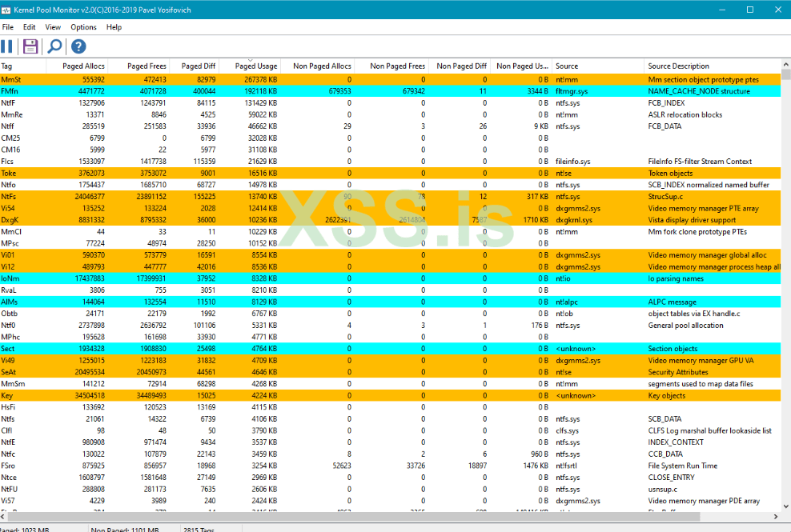Click the application icon in title bar
The height and width of the screenshot is (532, 791).
point(8,9)
